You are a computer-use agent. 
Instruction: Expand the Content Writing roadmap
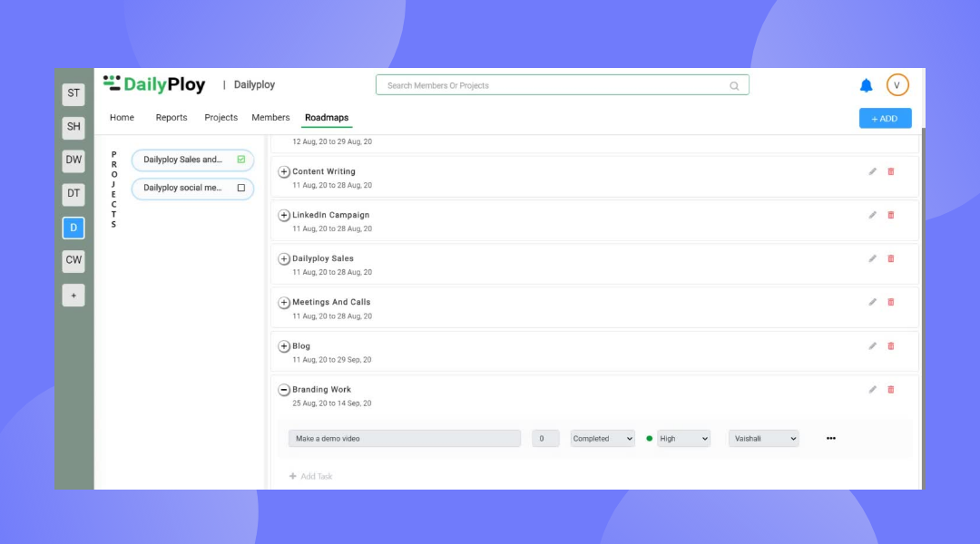pyautogui.click(x=284, y=171)
